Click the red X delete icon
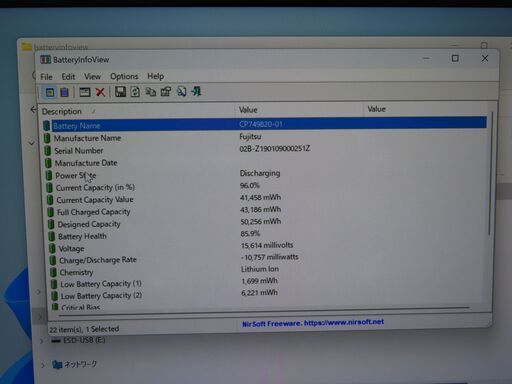512x384 pixels. 100,92
